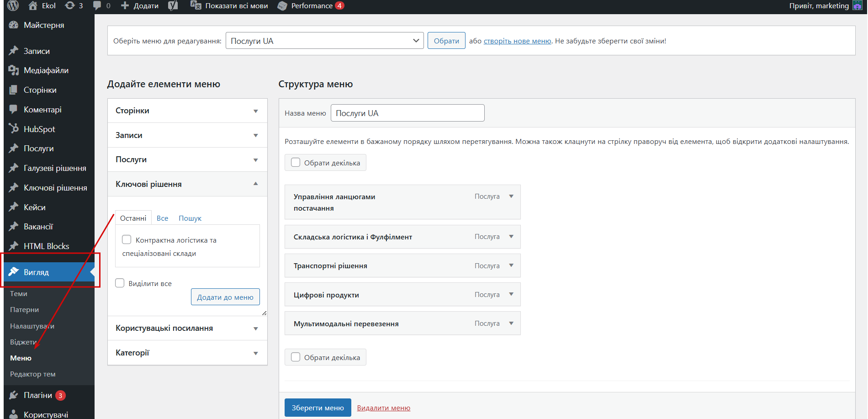The image size is (868, 419).
Task: Click the WordPress logo icon
Action: 13,5
